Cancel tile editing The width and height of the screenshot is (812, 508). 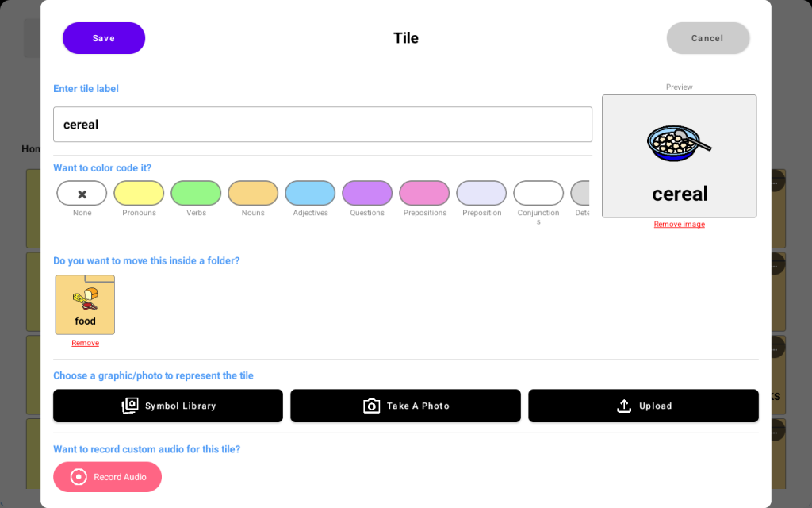pyautogui.click(x=707, y=38)
